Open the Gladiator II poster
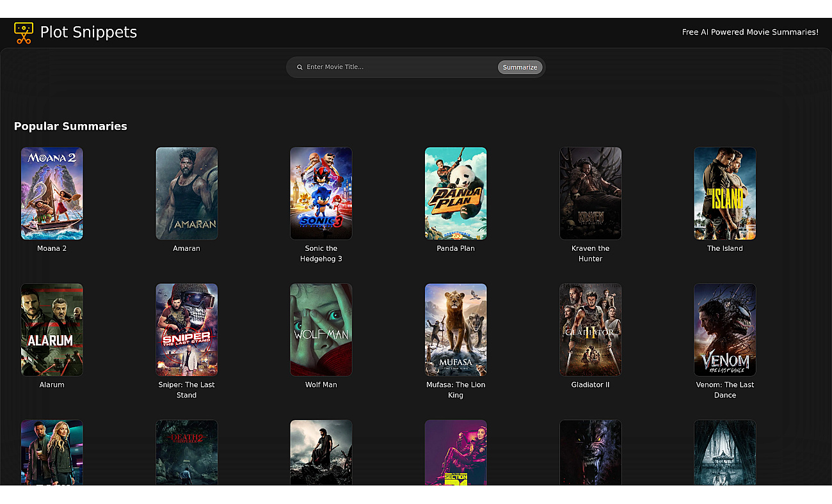The image size is (832, 504). 591,330
